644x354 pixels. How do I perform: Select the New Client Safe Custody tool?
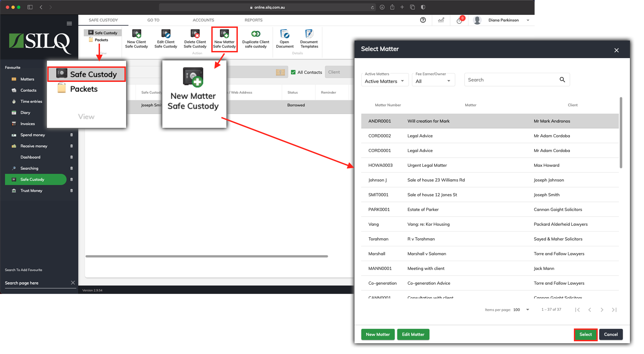[137, 38]
